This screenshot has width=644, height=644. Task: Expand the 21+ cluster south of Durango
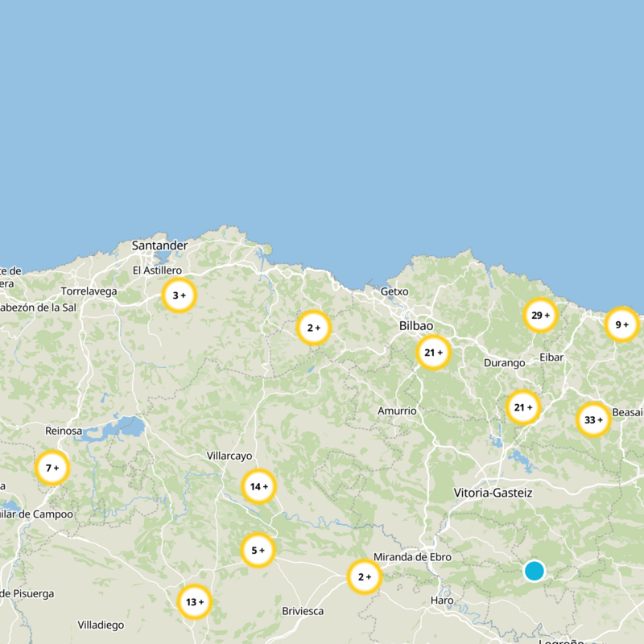(x=523, y=407)
